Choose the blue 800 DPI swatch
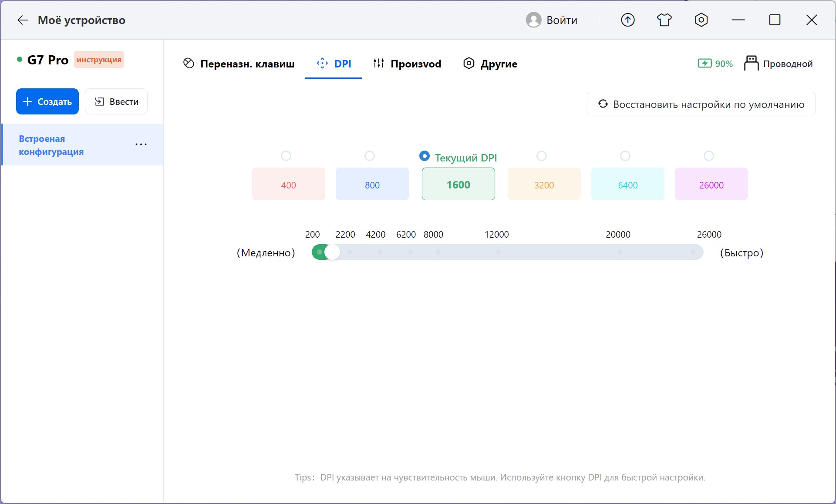Screen dimensions: 836x504 tap(372, 184)
